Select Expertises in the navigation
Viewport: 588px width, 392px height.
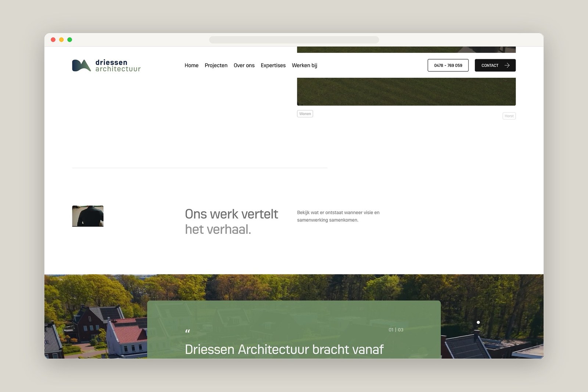[x=273, y=65]
